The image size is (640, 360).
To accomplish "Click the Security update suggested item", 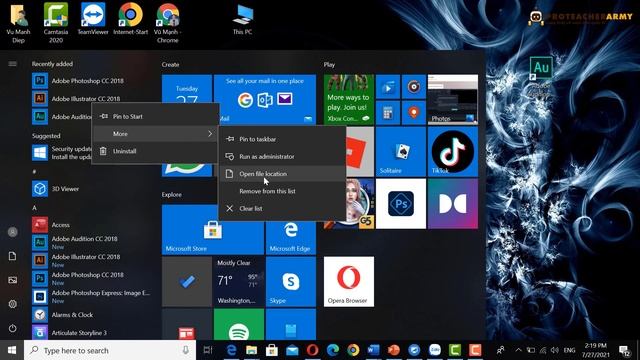I will (x=61, y=153).
